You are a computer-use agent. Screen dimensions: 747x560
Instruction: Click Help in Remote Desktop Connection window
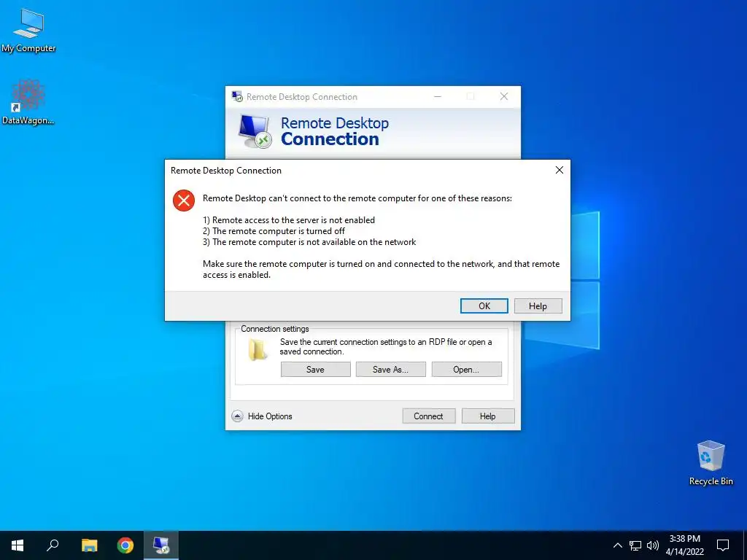click(488, 416)
